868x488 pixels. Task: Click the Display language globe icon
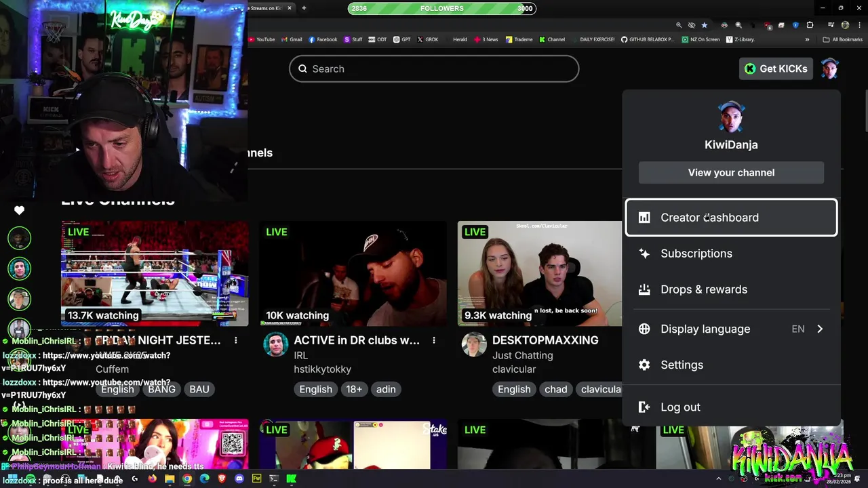(x=644, y=329)
